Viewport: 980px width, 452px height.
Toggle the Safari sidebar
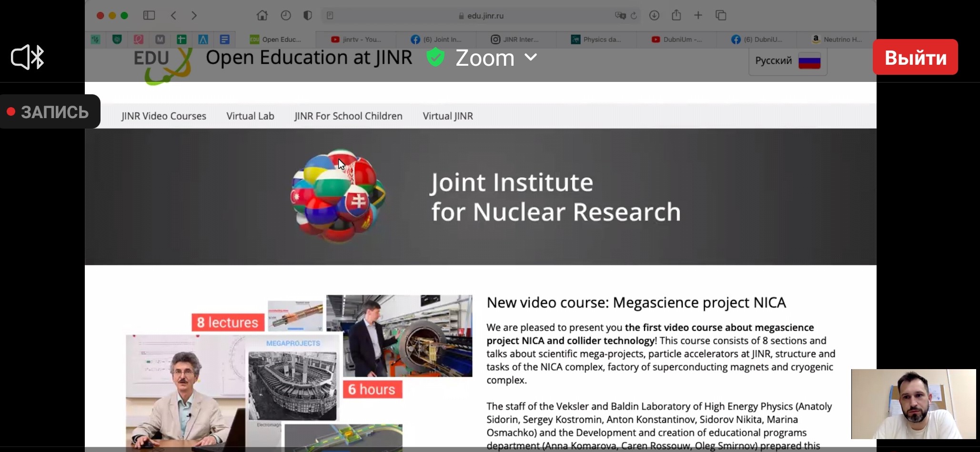(x=149, y=16)
